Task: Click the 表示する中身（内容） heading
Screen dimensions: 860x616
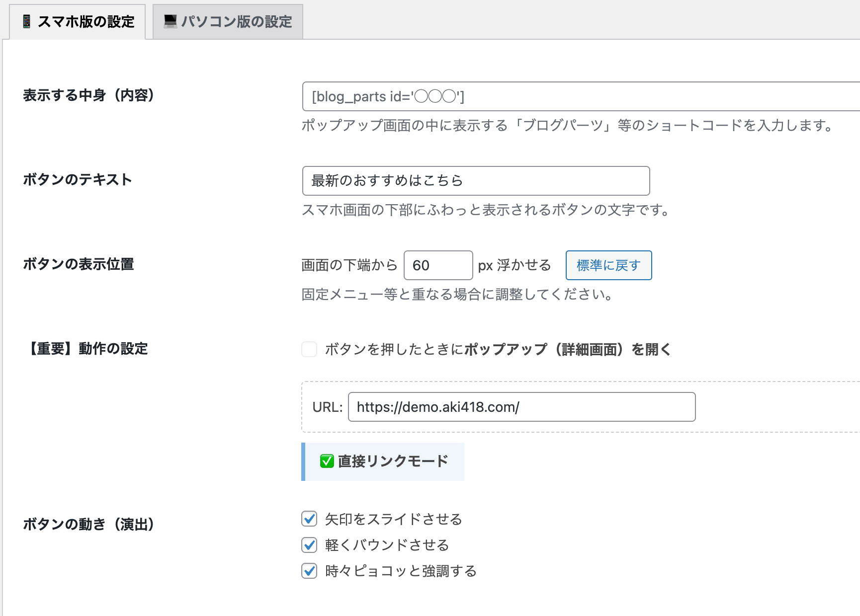Action: click(x=88, y=95)
